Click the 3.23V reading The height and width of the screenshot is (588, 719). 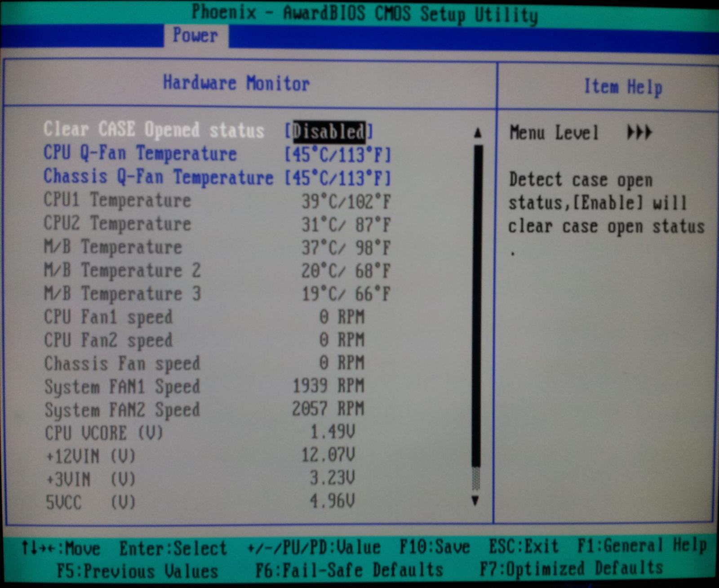pyautogui.click(x=333, y=478)
